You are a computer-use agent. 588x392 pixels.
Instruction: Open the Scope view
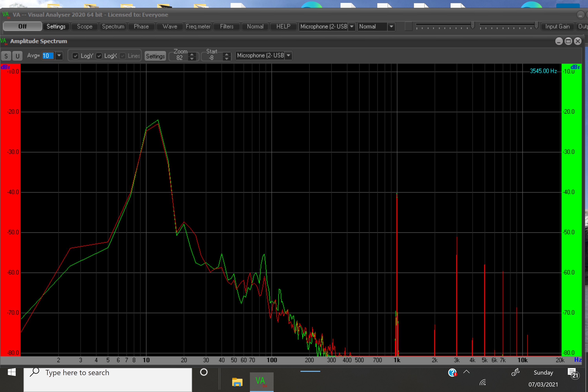pyautogui.click(x=84, y=26)
